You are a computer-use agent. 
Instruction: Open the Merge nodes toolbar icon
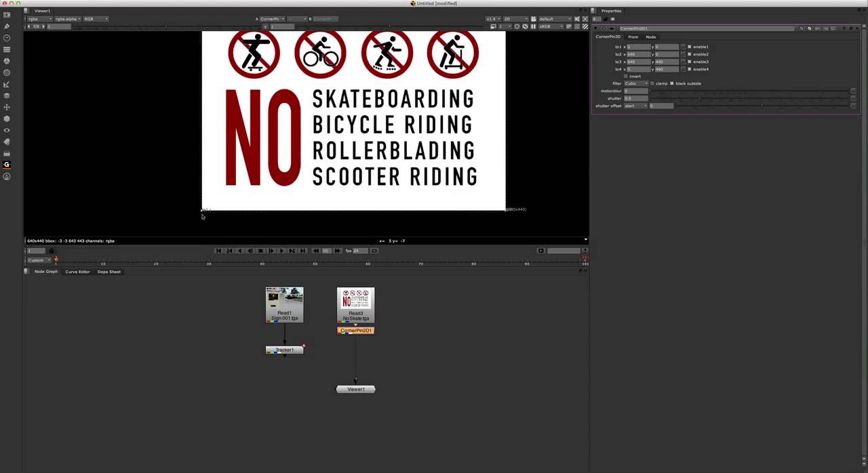[x=7, y=96]
